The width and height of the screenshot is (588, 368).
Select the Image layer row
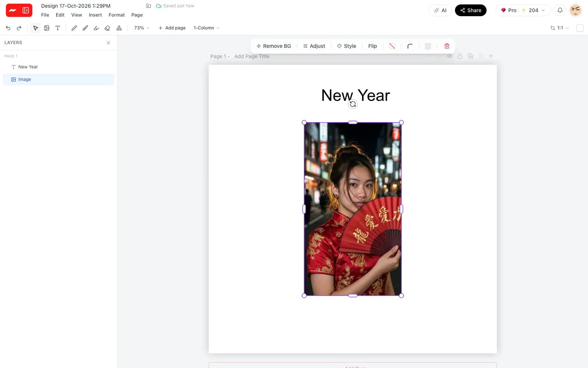coord(59,79)
